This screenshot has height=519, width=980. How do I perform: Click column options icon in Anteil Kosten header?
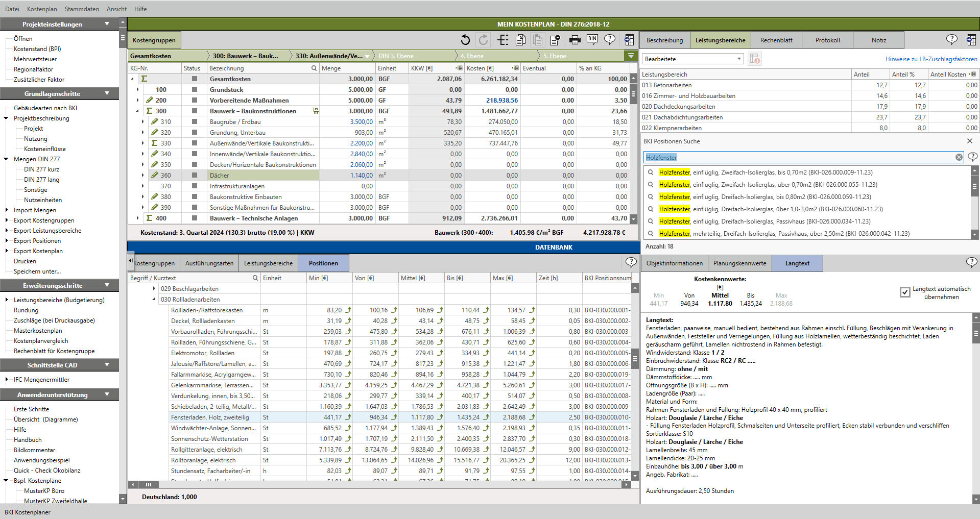coord(972,74)
